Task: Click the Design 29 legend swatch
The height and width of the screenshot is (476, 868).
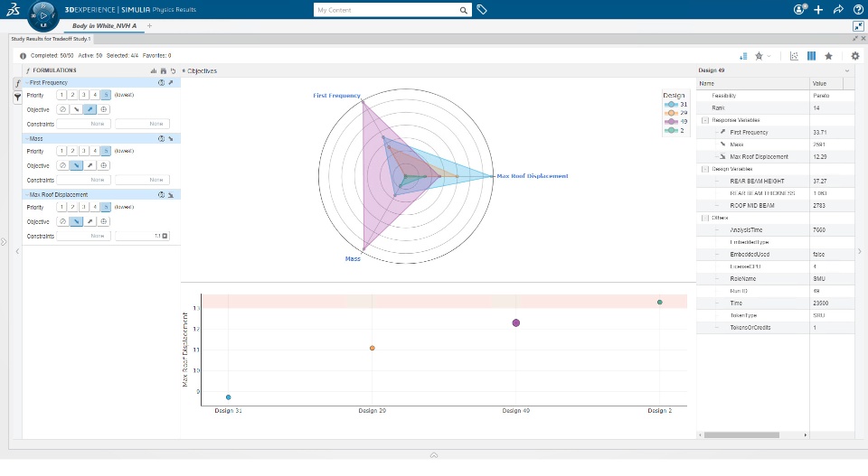Action: pyautogui.click(x=671, y=113)
